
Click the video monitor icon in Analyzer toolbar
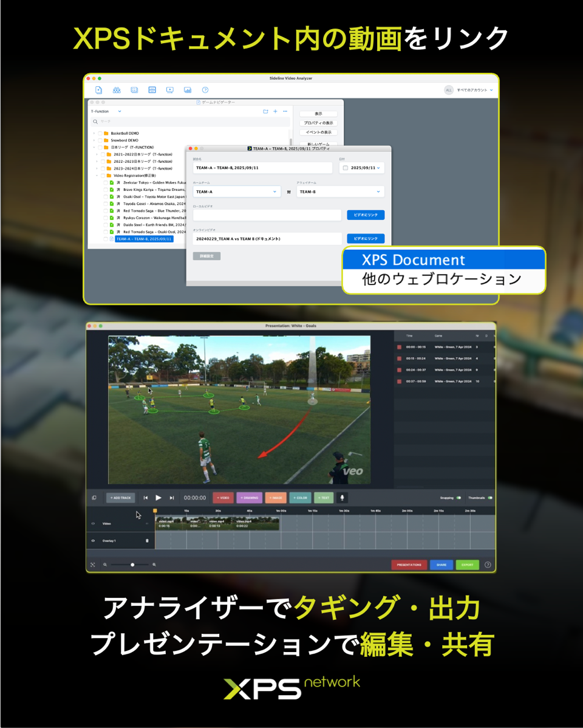tap(170, 90)
